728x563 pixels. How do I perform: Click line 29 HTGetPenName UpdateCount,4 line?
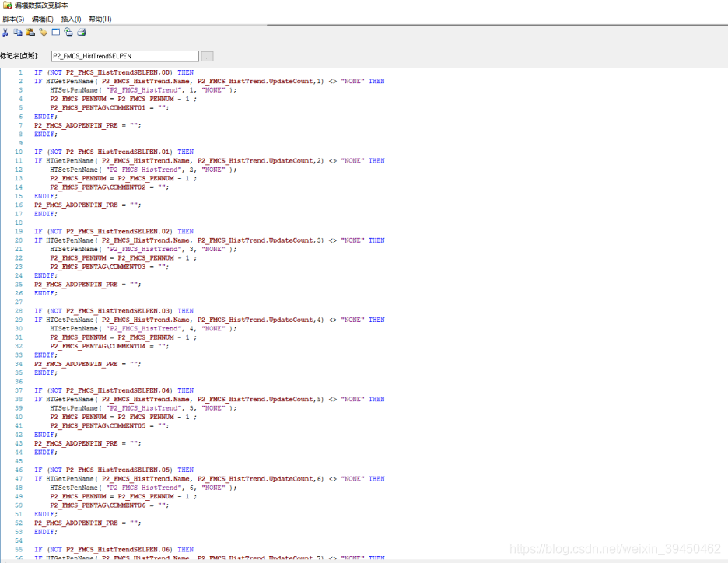(x=209, y=320)
